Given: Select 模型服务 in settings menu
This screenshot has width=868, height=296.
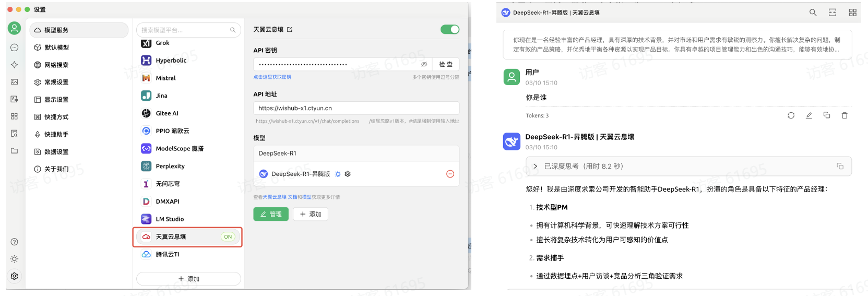Looking at the screenshot, I should coord(79,30).
